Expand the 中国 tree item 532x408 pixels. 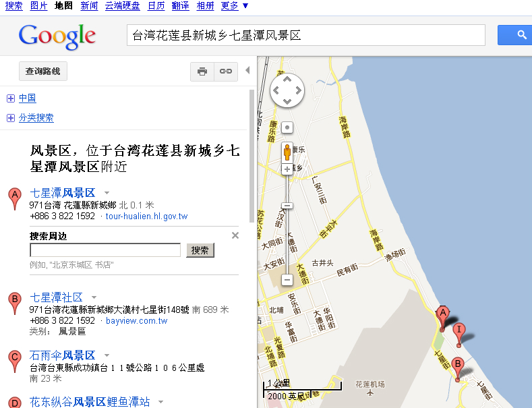[11, 98]
